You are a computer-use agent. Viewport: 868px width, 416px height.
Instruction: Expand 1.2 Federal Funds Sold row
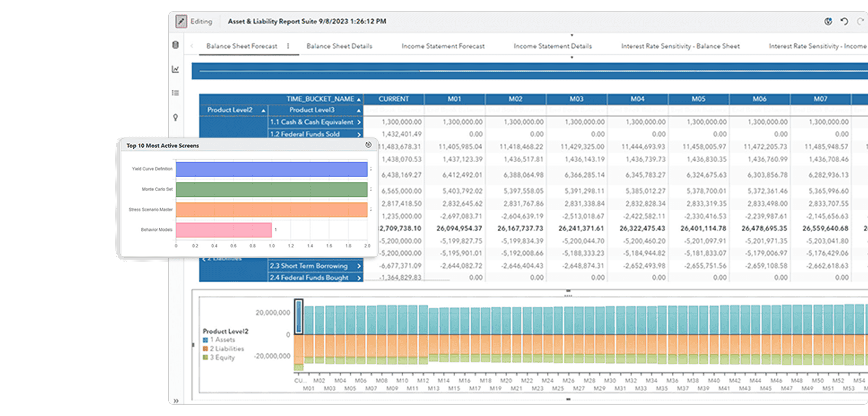point(359,134)
